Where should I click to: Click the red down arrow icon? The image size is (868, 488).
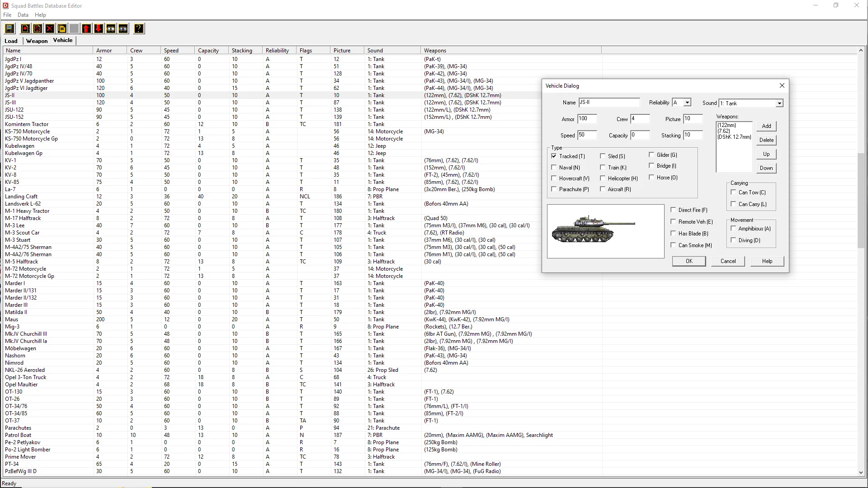(98, 29)
